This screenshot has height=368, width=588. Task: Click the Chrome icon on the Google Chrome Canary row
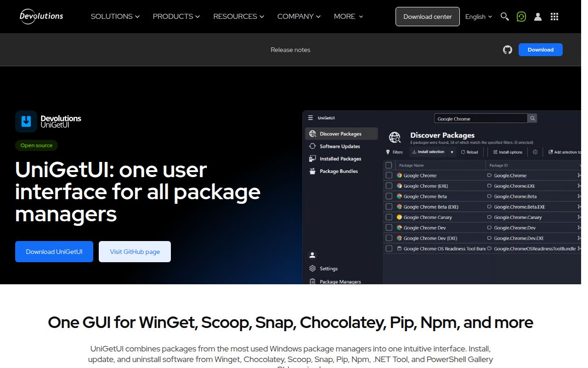(x=400, y=217)
